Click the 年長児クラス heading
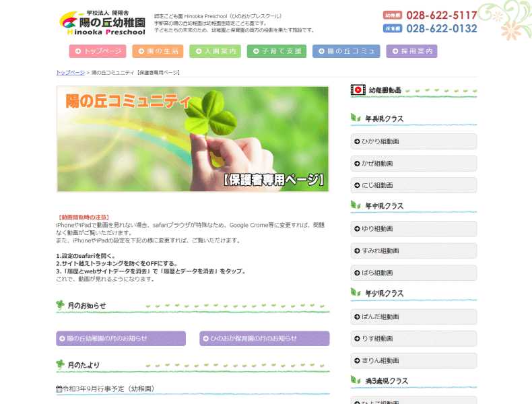The width and height of the screenshot is (532, 404). (385, 119)
